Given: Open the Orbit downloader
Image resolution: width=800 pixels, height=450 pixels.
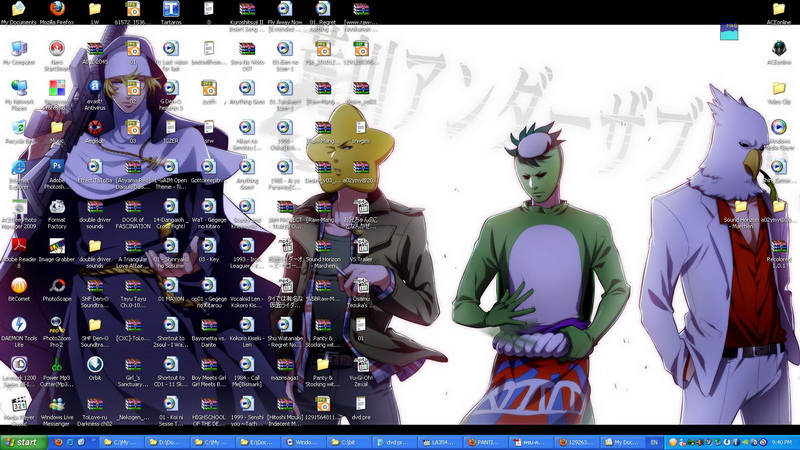Looking at the screenshot, I should (x=95, y=369).
